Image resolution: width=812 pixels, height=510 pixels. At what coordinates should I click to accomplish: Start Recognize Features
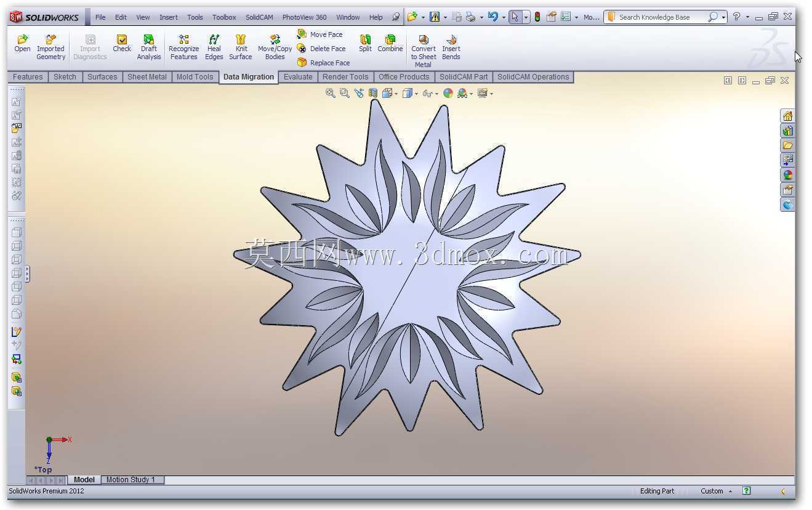tap(183, 47)
